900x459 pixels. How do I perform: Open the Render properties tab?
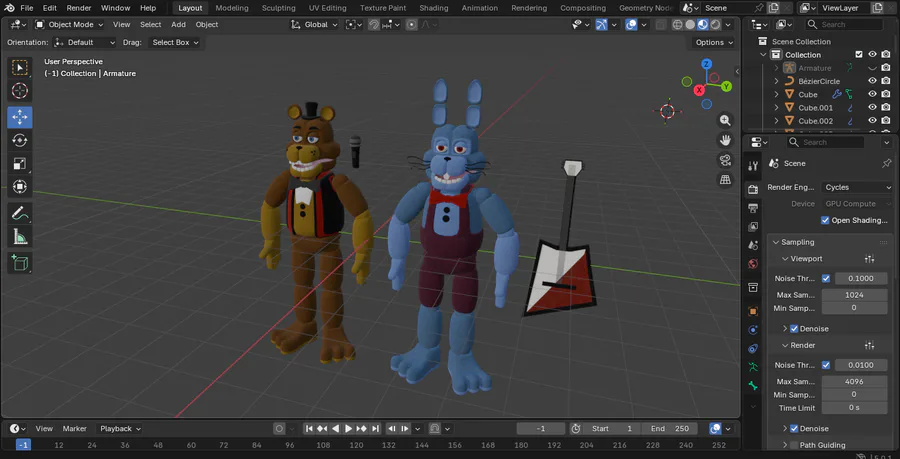(x=753, y=190)
